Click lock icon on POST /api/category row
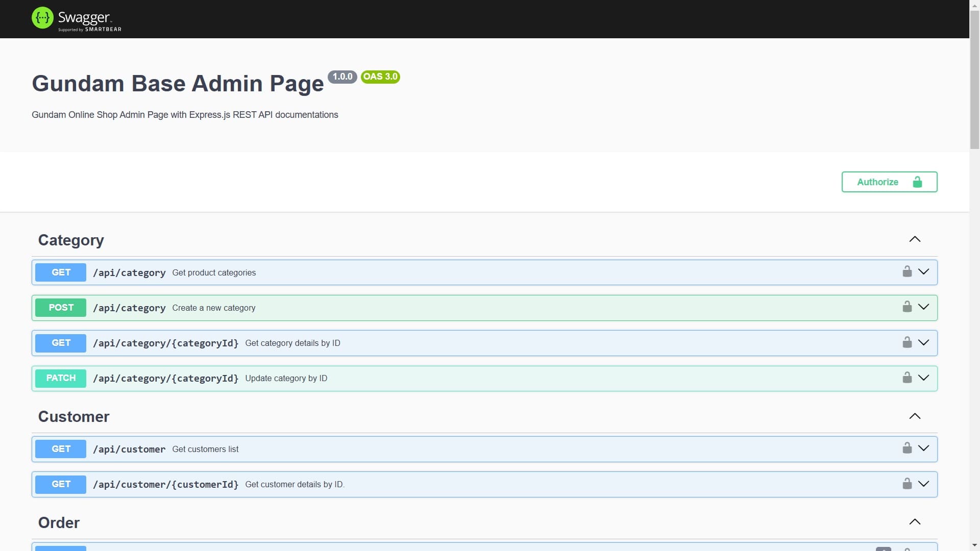 point(907,307)
